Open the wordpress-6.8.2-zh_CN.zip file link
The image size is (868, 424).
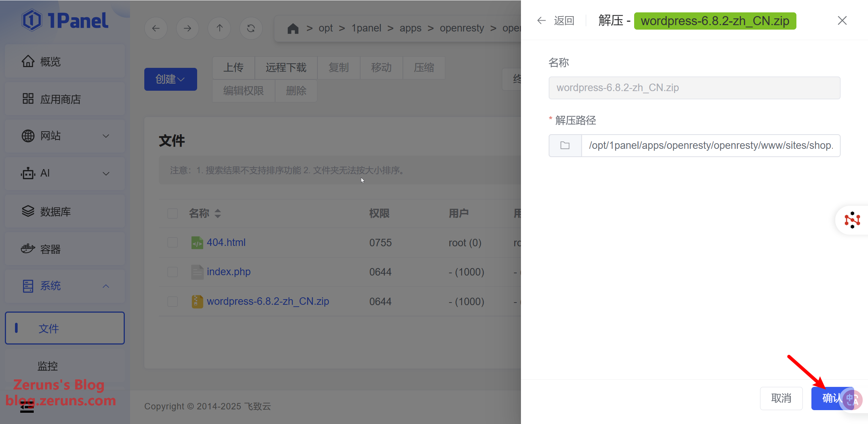pyautogui.click(x=268, y=301)
